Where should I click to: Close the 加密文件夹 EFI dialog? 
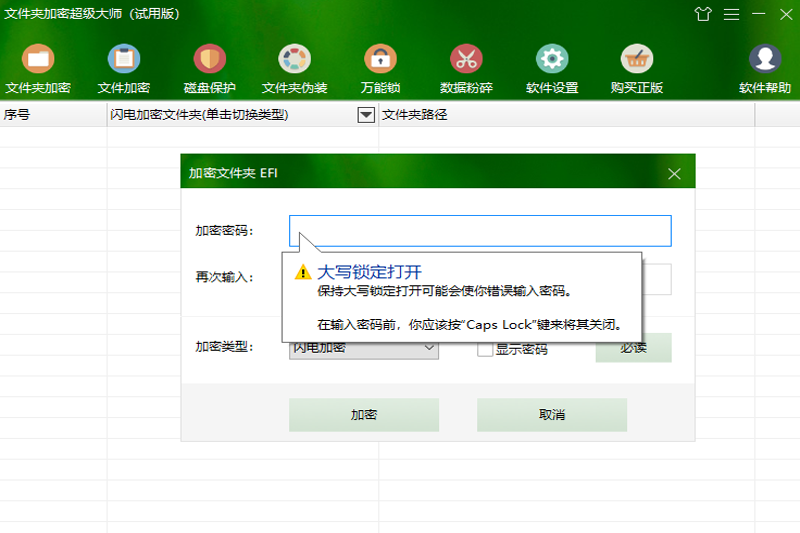[674, 173]
